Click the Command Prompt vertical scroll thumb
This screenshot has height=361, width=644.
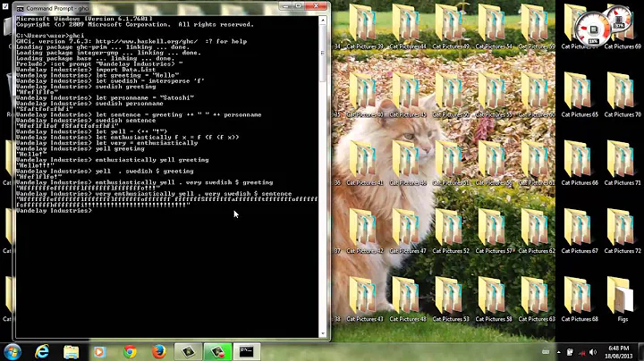pos(323,53)
